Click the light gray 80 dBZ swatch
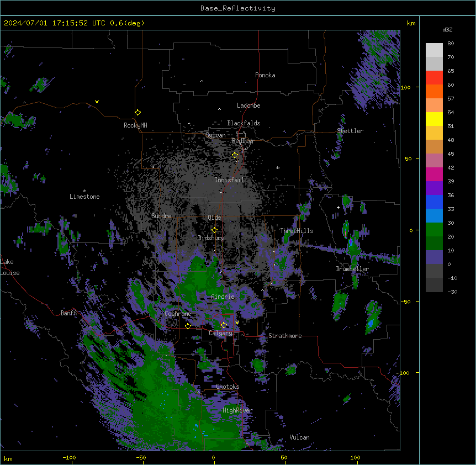 pyautogui.click(x=434, y=50)
